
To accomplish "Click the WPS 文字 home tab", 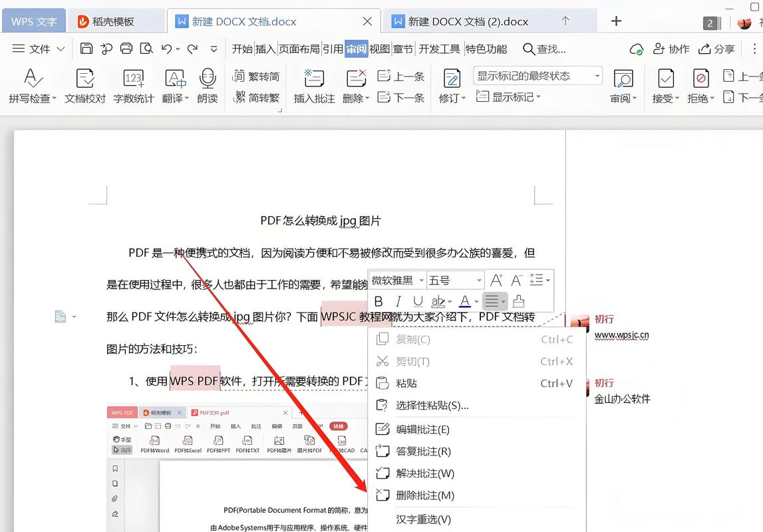I will click(x=33, y=21).
